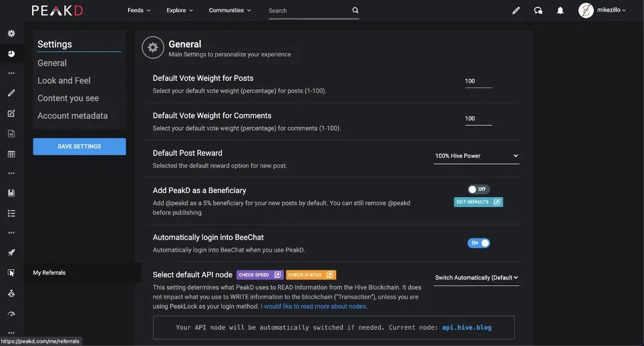
Task: Click the gear icon in left sidebar
Action: [x=11, y=33]
